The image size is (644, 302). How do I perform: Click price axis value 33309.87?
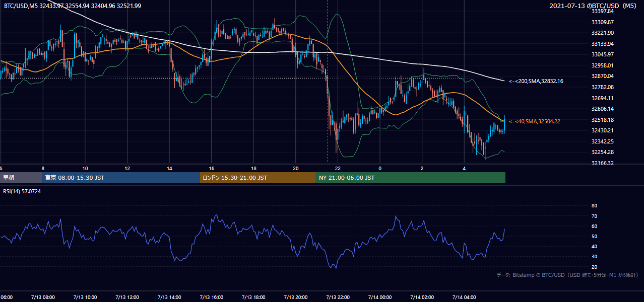[x=603, y=22]
